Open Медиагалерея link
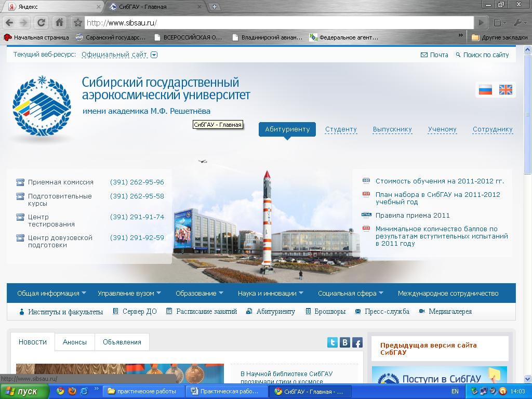 tap(445, 312)
